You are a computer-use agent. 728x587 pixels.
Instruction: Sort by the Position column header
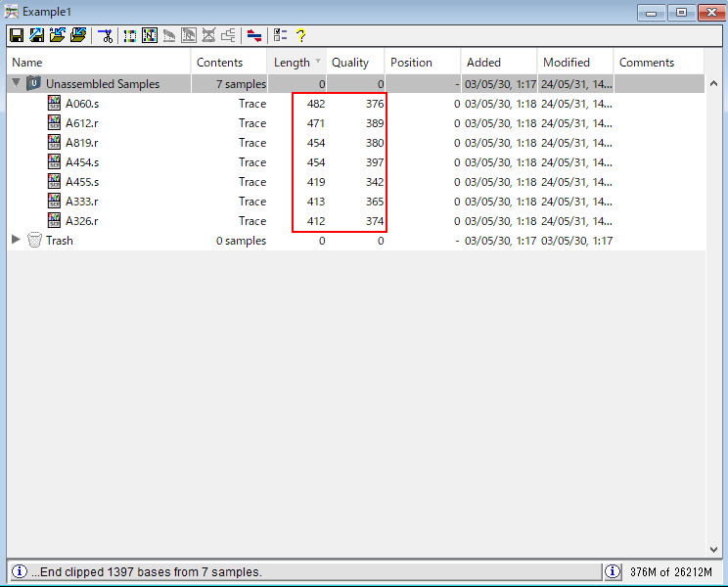423,63
